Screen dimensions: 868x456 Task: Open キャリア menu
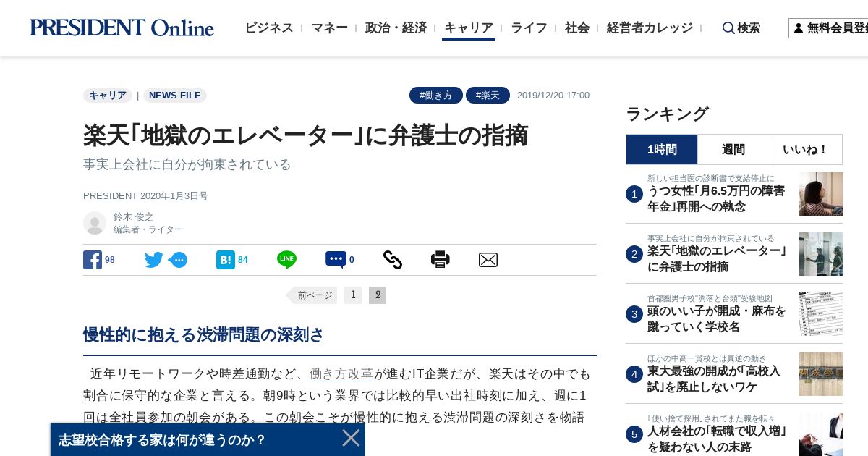tap(469, 28)
